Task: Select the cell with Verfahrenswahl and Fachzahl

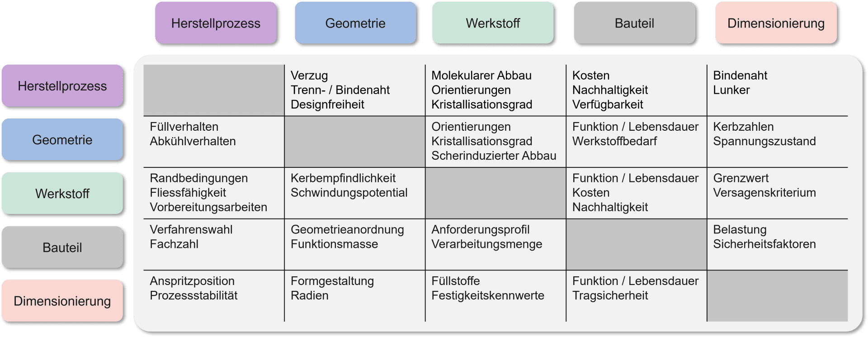Action: [x=214, y=244]
